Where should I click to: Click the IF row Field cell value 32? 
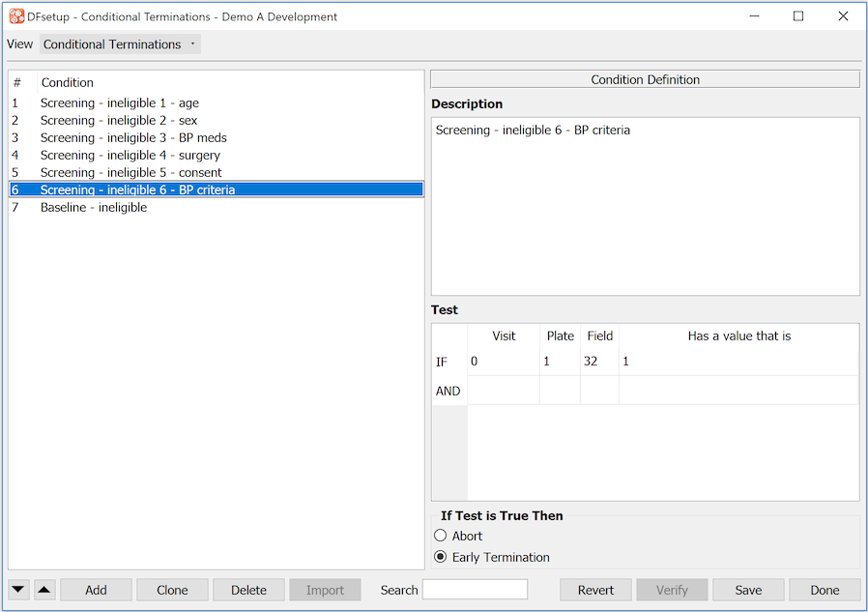click(x=598, y=362)
